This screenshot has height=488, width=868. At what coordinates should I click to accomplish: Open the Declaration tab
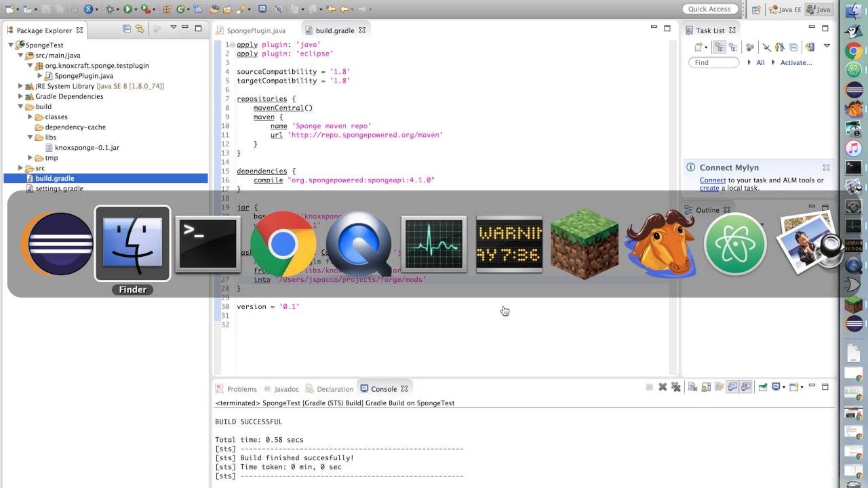pyautogui.click(x=330, y=389)
